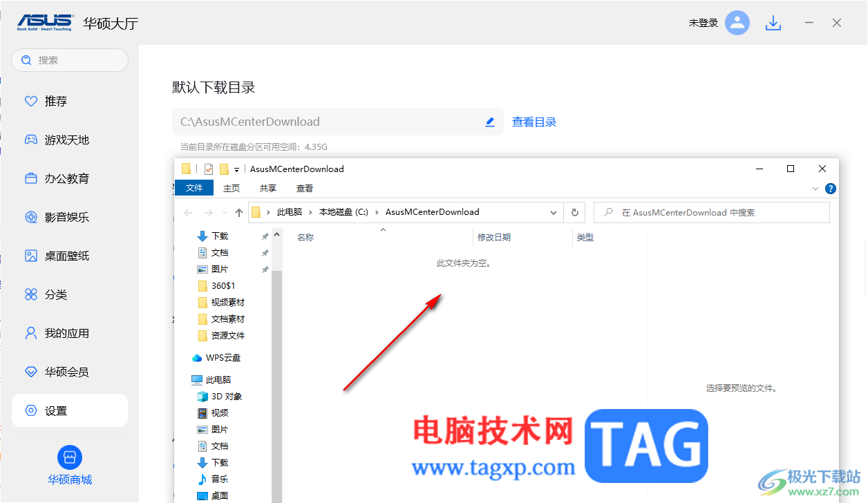
Task: Open the 查看 ribbon tab
Action: click(x=305, y=188)
